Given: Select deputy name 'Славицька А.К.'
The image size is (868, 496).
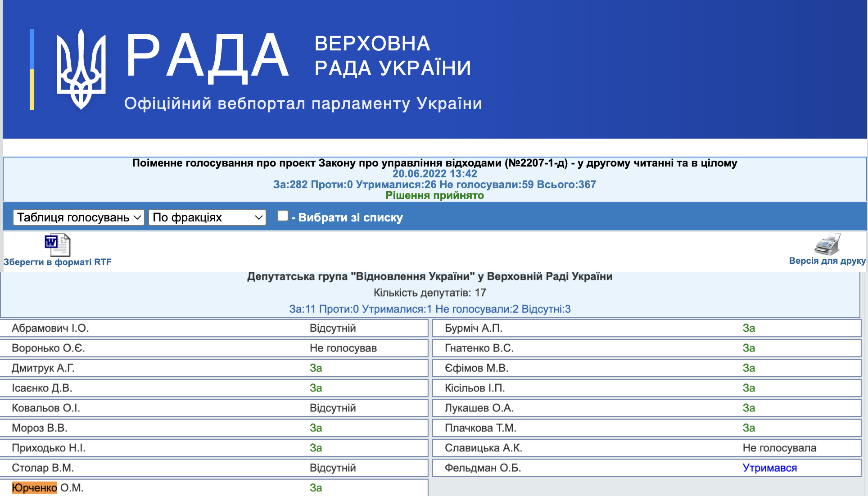Looking at the screenshot, I should tap(484, 448).
